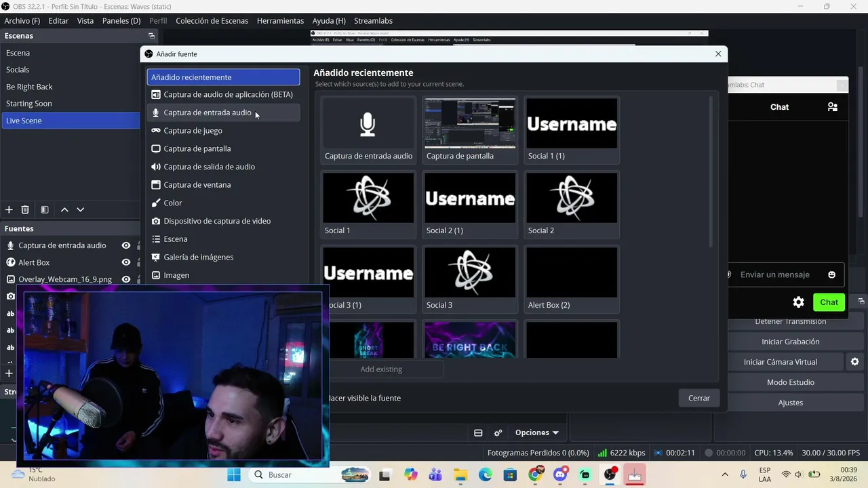The image size is (868, 488).
Task: Pick Captura de juego in source list
Action: (x=223, y=131)
